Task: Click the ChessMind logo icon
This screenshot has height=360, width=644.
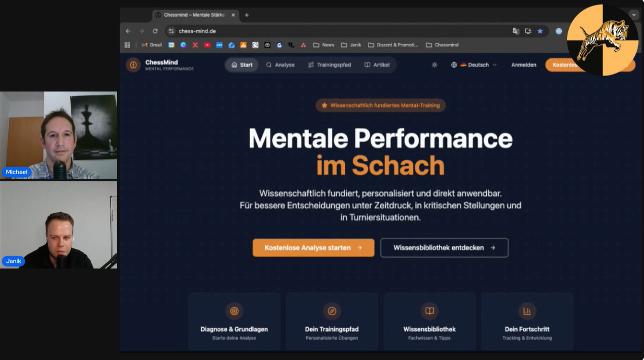Action: 133,64
